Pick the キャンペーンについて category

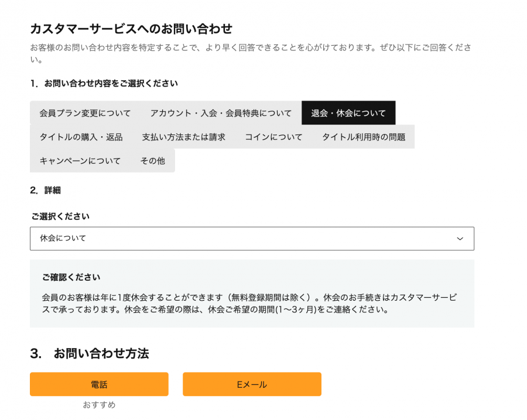click(x=80, y=160)
